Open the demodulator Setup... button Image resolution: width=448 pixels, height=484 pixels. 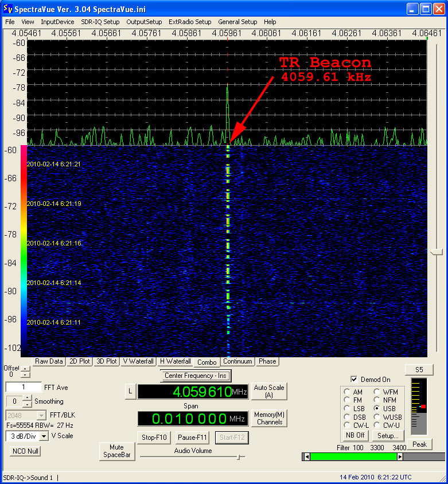[388, 435]
